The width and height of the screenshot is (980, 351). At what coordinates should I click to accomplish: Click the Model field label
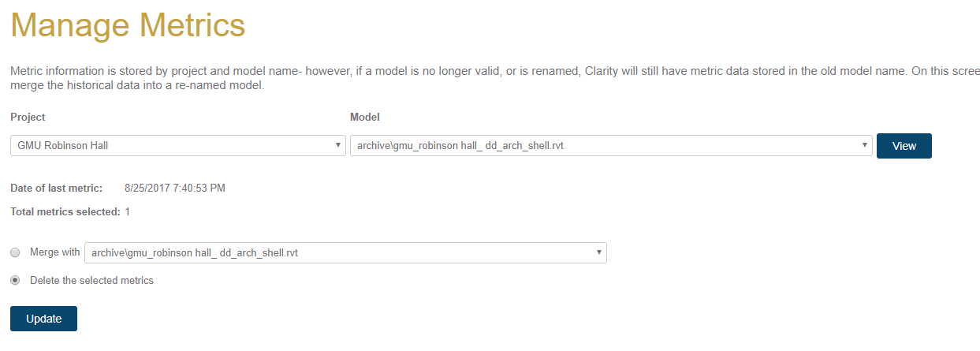(x=364, y=117)
